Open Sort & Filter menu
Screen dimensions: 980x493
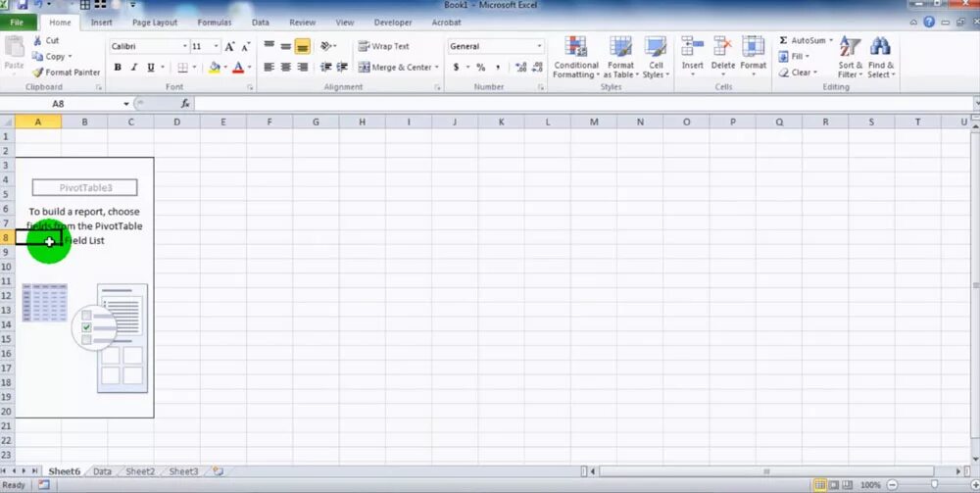click(x=850, y=57)
